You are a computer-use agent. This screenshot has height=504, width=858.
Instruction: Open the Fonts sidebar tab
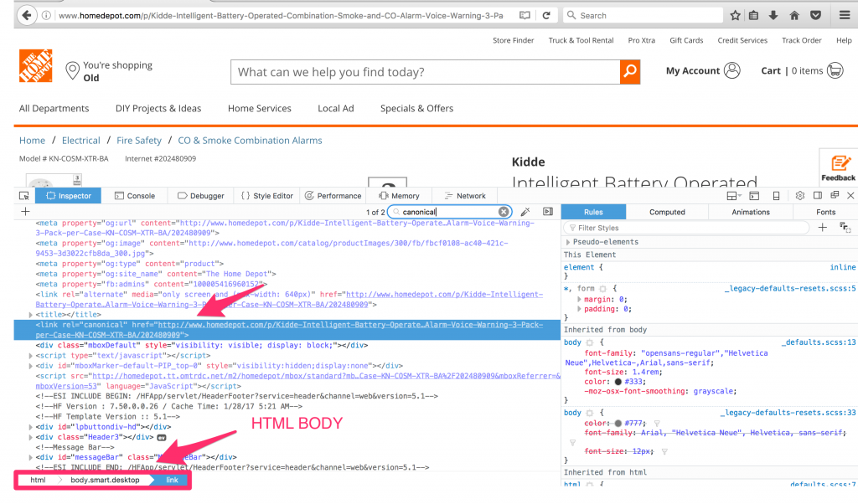pos(825,212)
